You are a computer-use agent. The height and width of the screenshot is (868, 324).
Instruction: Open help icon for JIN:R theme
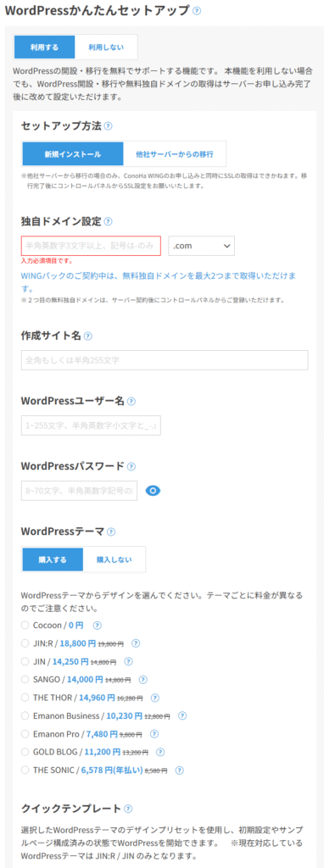[x=136, y=643]
